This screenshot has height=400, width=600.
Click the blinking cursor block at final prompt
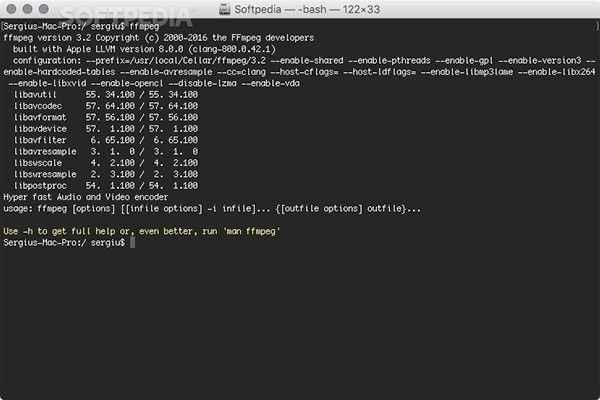click(x=132, y=243)
